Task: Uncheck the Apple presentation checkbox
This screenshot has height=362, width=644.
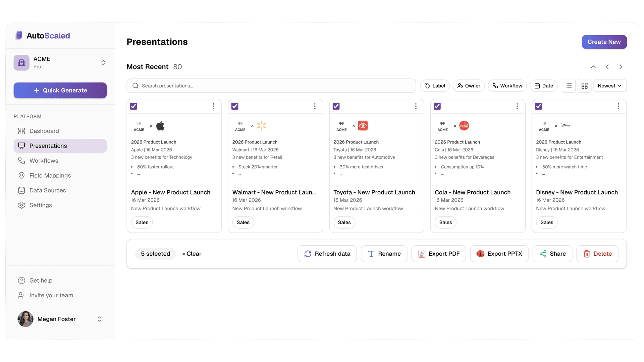Action: click(x=133, y=106)
